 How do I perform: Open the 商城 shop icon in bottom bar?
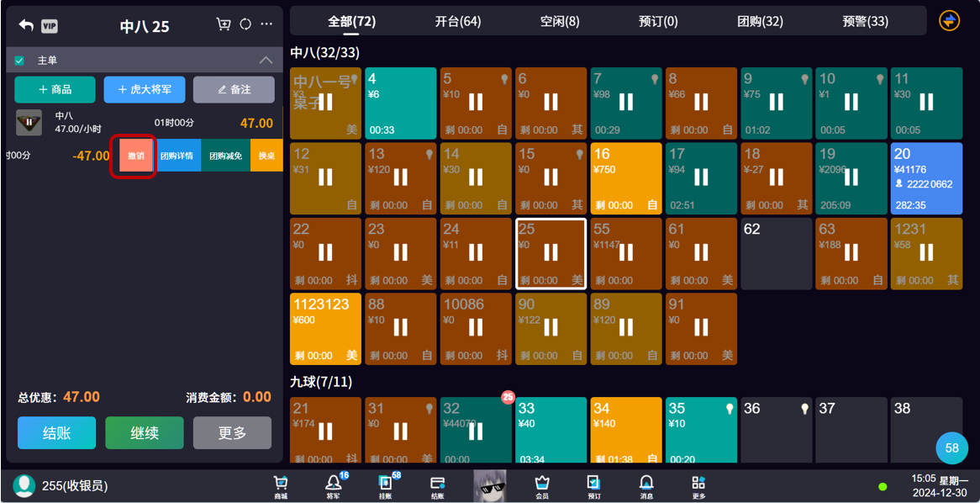click(x=281, y=485)
